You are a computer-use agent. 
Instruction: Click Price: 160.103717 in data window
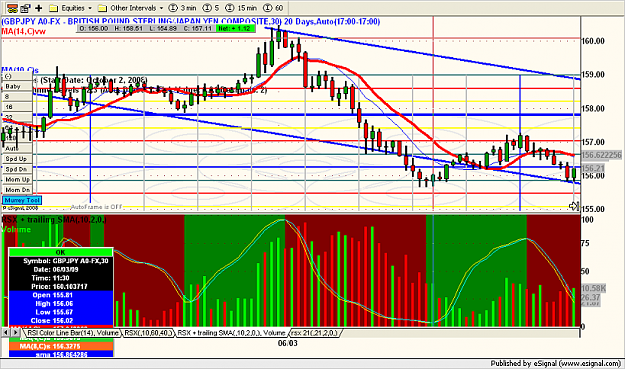click(61, 287)
